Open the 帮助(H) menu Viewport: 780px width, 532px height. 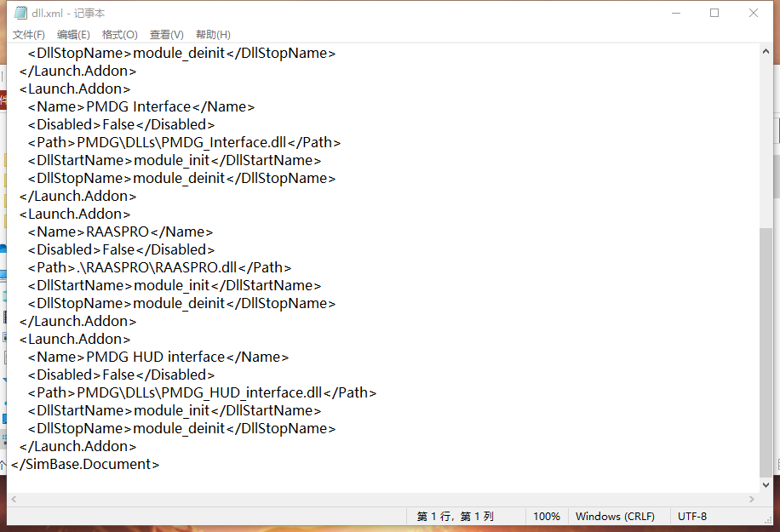click(213, 35)
